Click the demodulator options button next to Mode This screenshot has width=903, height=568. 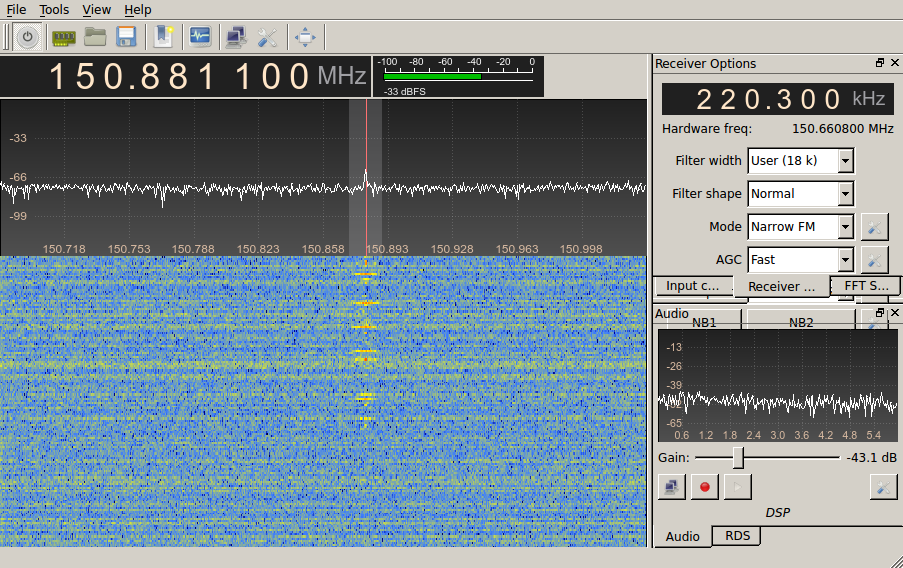[874, 227]
